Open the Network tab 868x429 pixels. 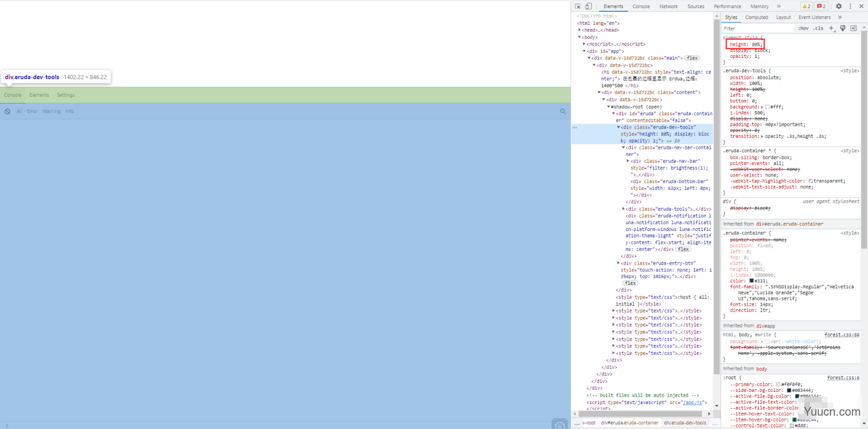click(668, 6)
